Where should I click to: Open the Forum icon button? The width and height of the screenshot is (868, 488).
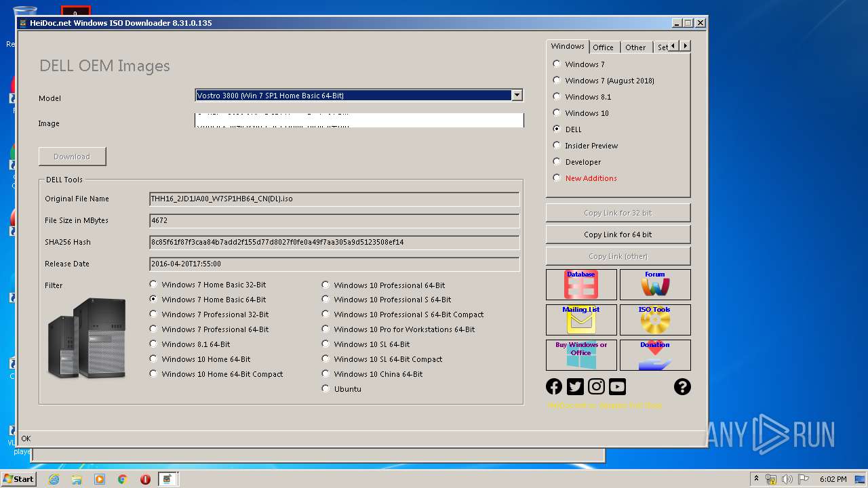click(x=655, y=285)
